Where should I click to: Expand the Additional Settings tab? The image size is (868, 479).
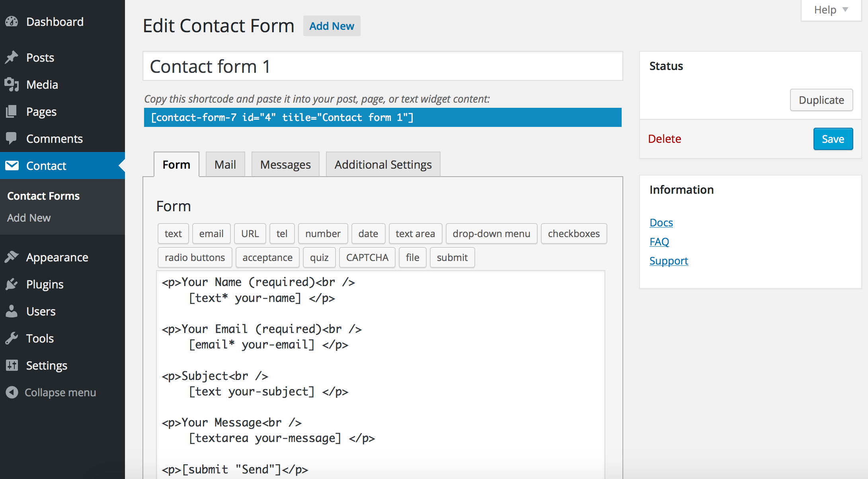pyautogui.click(x=383, y=164)
